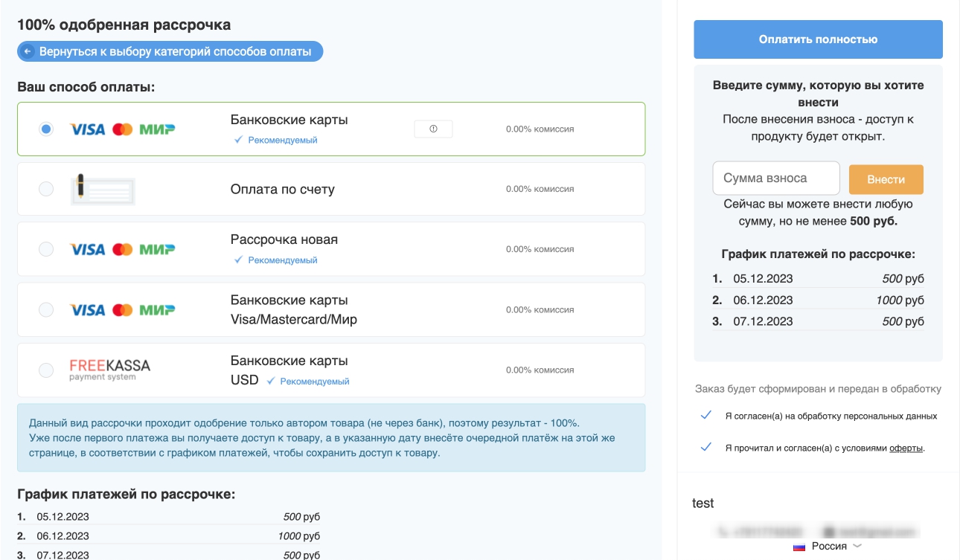Click the Visa/Mastercard/МИР logos on Рассрочка новая
This screenshot has height=560, width=960.
click(x=122, y=249)
